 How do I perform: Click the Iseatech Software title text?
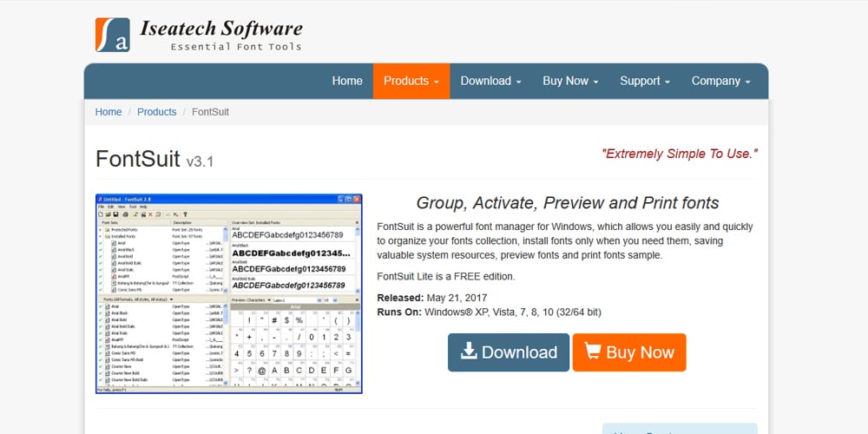pos(220,29)
